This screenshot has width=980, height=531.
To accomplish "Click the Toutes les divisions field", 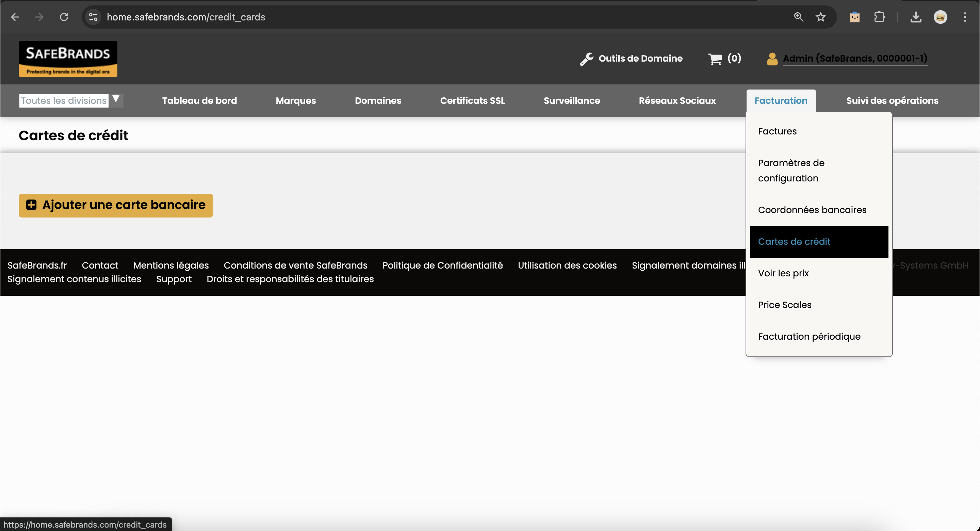I will pos(64,100).
